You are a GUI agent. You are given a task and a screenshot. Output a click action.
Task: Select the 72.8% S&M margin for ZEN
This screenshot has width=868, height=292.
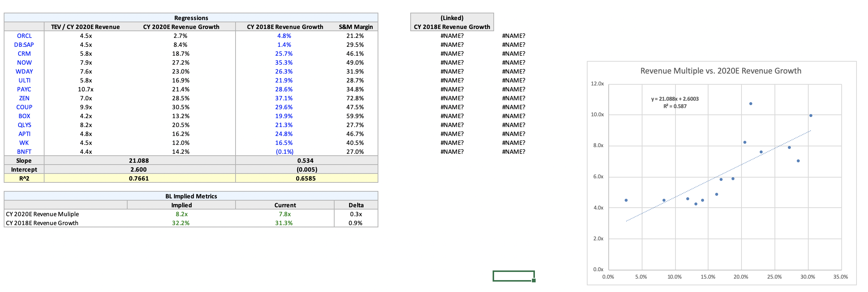(355, 98)
